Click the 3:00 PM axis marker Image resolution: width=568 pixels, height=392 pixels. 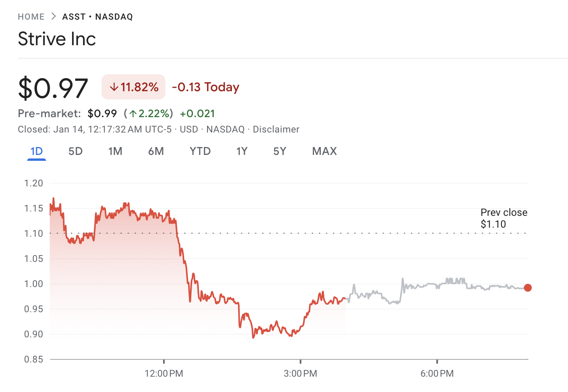(x=300, y=373)
